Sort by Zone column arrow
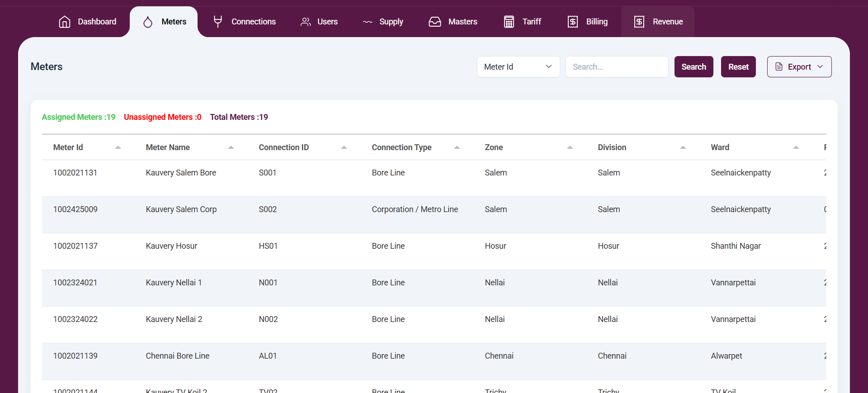Image resolution: width=868 pixels, height=393 pixels. pos(570,147)
